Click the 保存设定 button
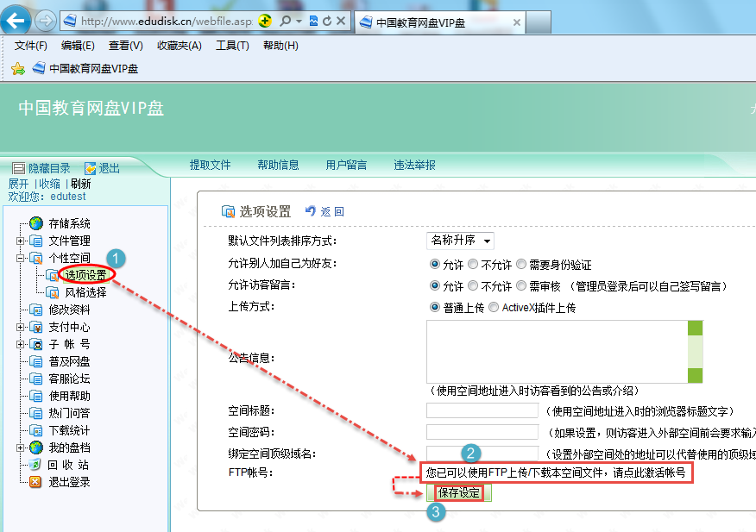 point(459,492)
